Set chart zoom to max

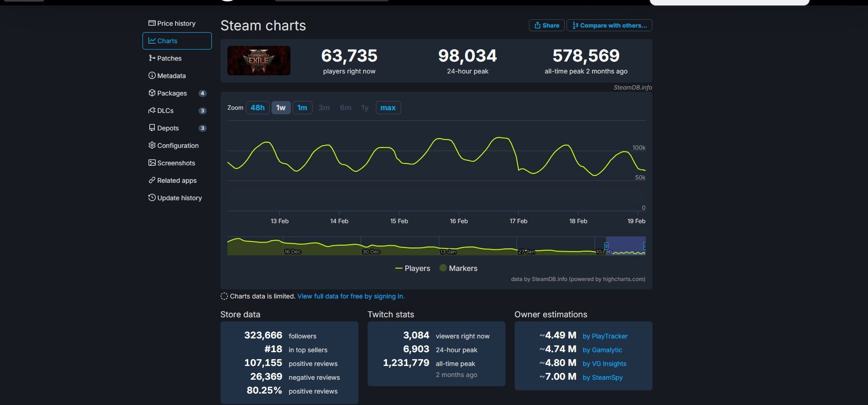pos(388,107)
